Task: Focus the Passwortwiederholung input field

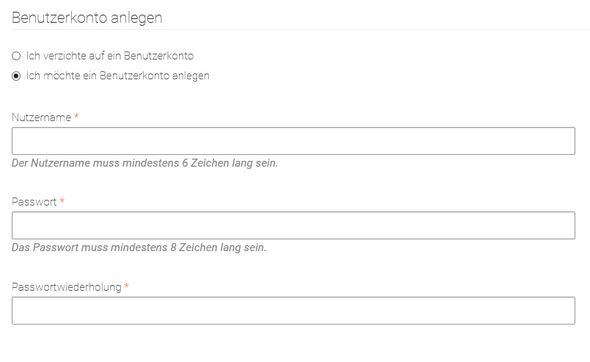Action: pyautogui.click(x=293, y=311)
